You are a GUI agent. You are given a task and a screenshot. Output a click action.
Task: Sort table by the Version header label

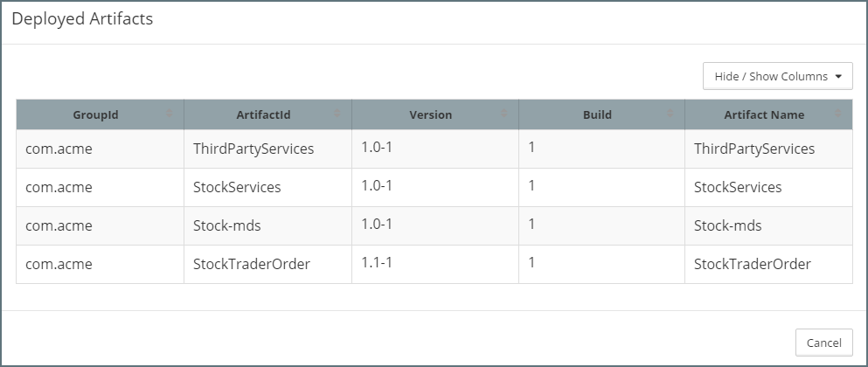(x=430, y=114)
